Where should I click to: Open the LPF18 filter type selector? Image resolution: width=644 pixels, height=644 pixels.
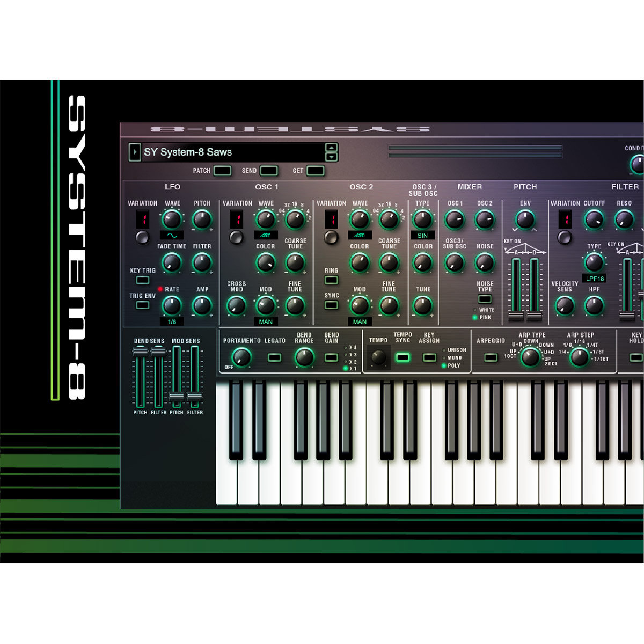point(595,277)
